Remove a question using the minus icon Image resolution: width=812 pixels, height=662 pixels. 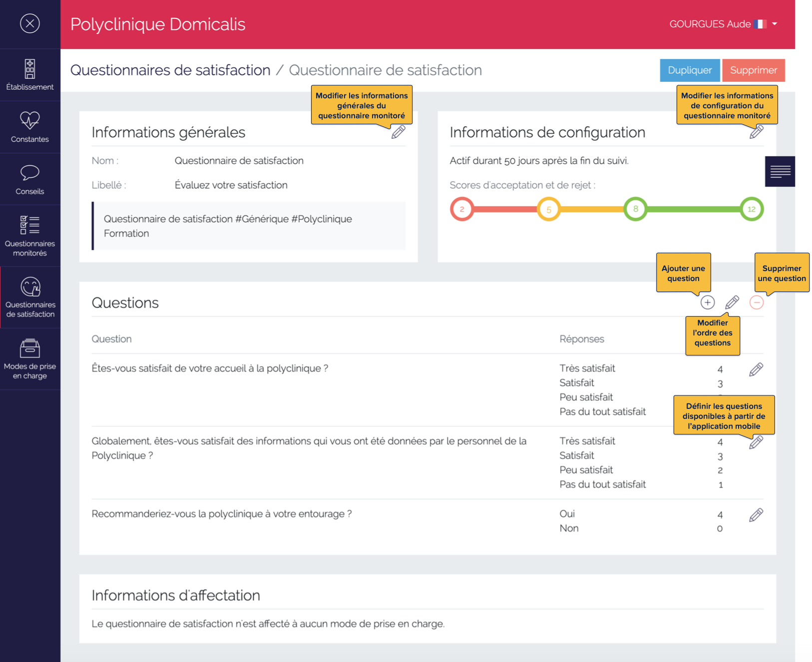(757, 302)
